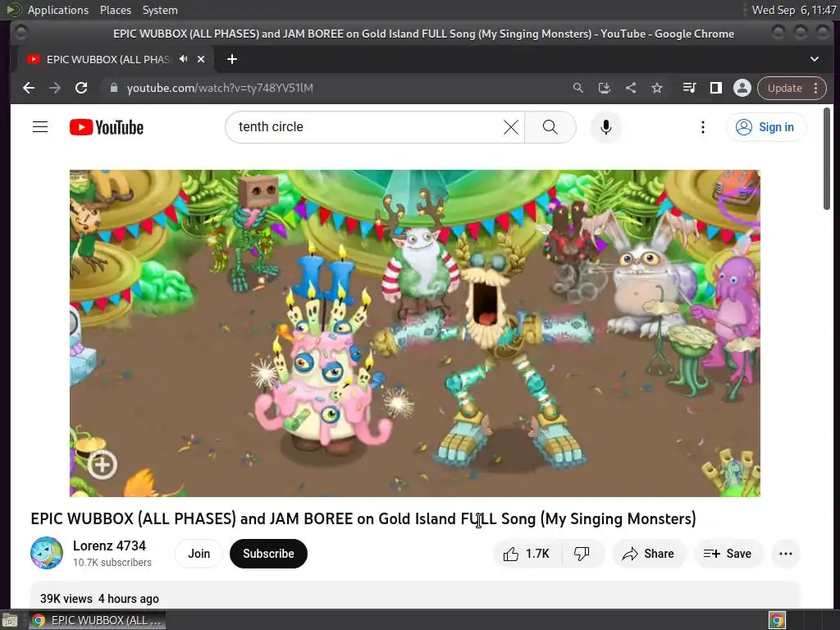Click the plus circle overlay on video
Viewport: 840px width, 630px height.
click(x=102, y=464)
